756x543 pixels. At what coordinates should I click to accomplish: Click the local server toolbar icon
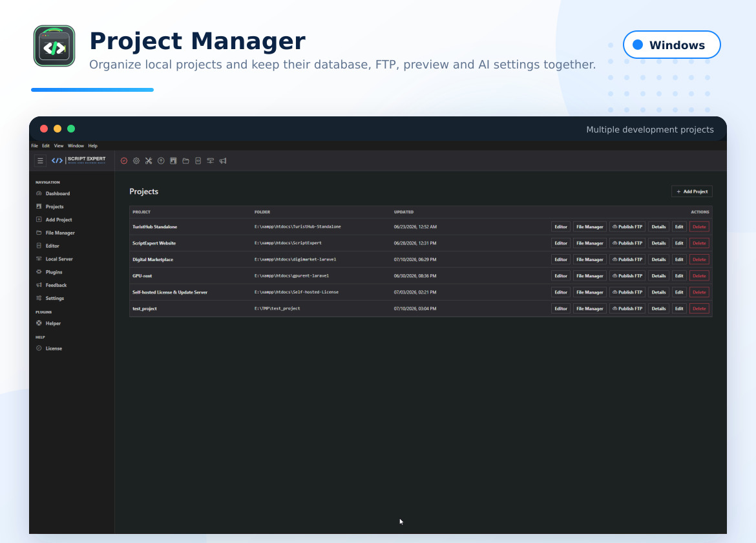pos(211,161)
